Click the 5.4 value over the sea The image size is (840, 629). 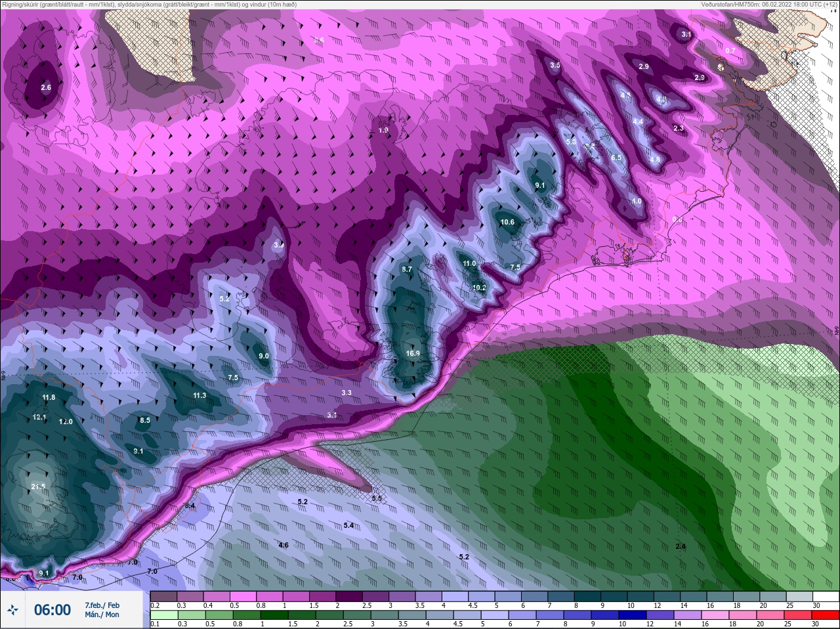pos(348,525)
